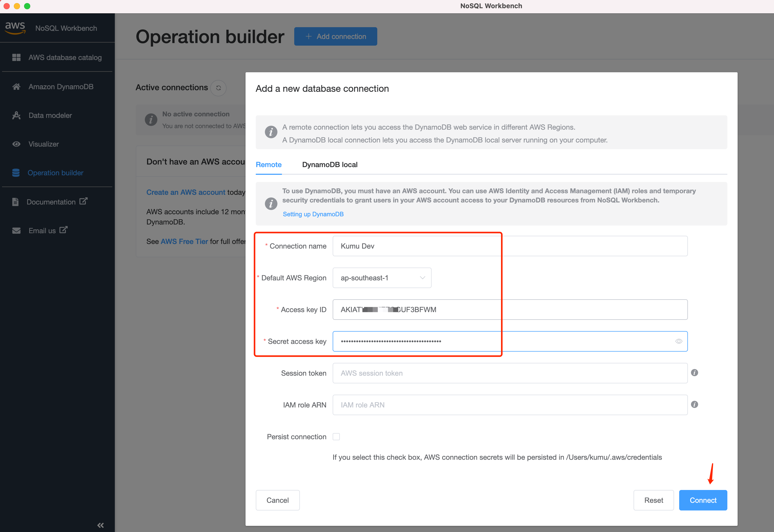
Task: Collapse the sidebar with double chevron
Action: (x=100, y=525)
